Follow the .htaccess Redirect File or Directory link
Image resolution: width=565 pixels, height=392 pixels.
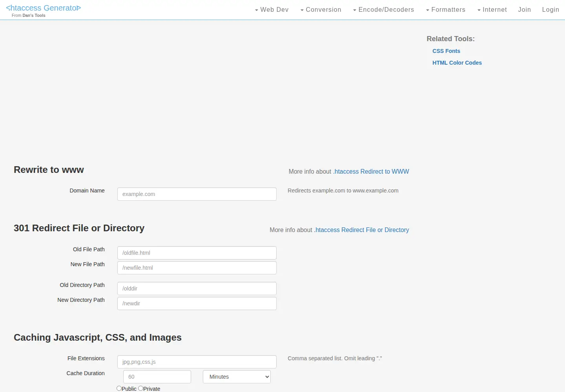pyautogui.click(x=361, y=230)
